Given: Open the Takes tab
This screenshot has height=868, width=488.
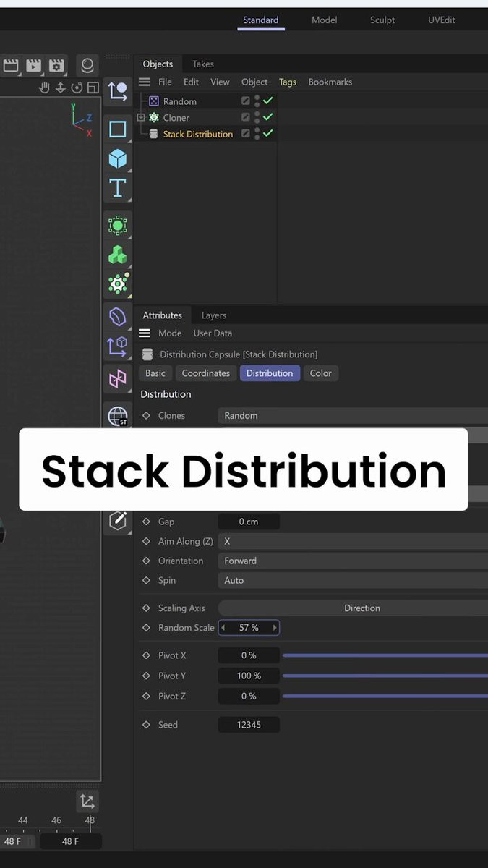Looking at the screenshot, I should [x=203, y=64].
